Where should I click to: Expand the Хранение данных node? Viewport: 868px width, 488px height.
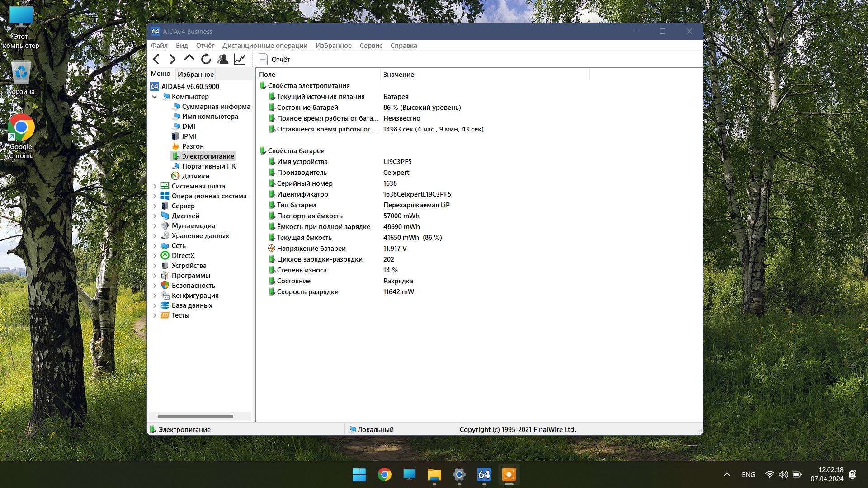point(155,236)
